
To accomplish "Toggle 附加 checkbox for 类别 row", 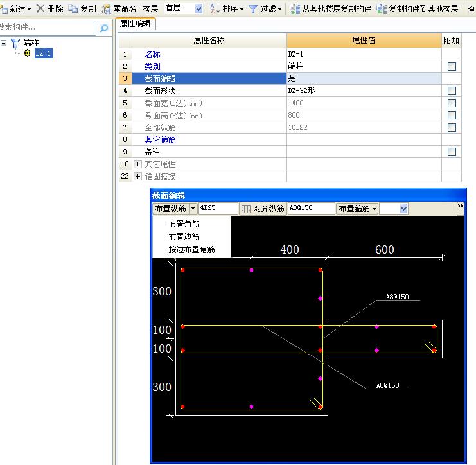I will coord(452,66).
